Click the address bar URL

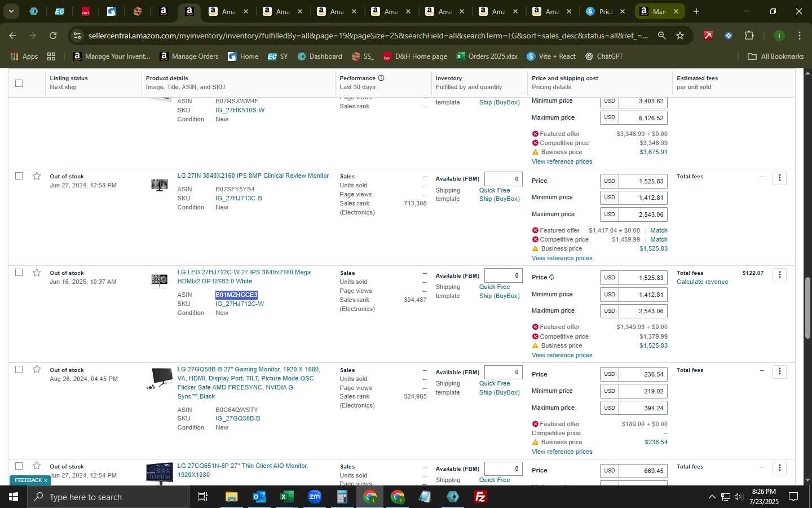[x=368, y=36]
